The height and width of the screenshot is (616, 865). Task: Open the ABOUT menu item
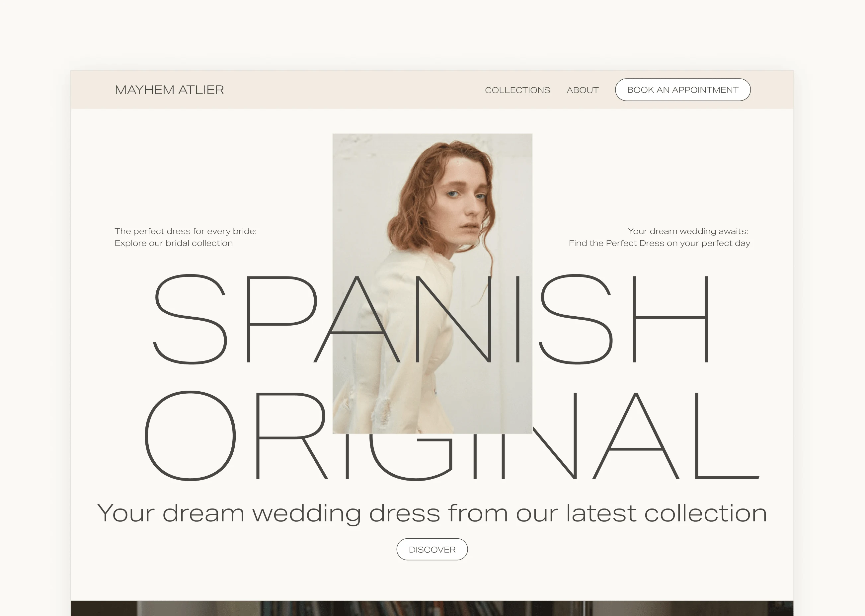(583, 90)
